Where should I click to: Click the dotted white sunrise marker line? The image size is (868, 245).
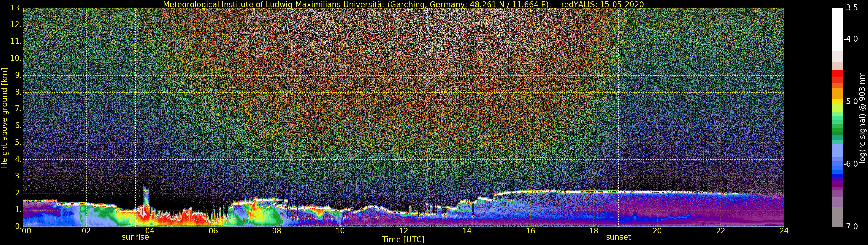(136, 117)
